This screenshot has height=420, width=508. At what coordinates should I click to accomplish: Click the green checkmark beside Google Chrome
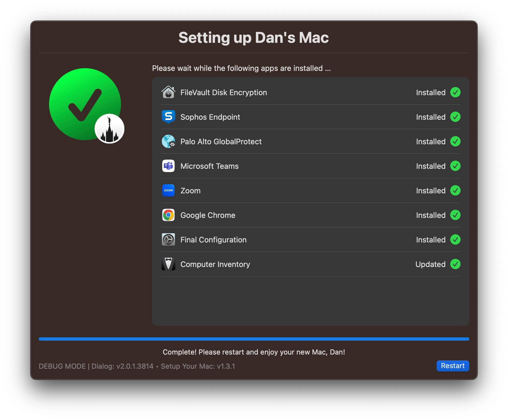(455, 215)
